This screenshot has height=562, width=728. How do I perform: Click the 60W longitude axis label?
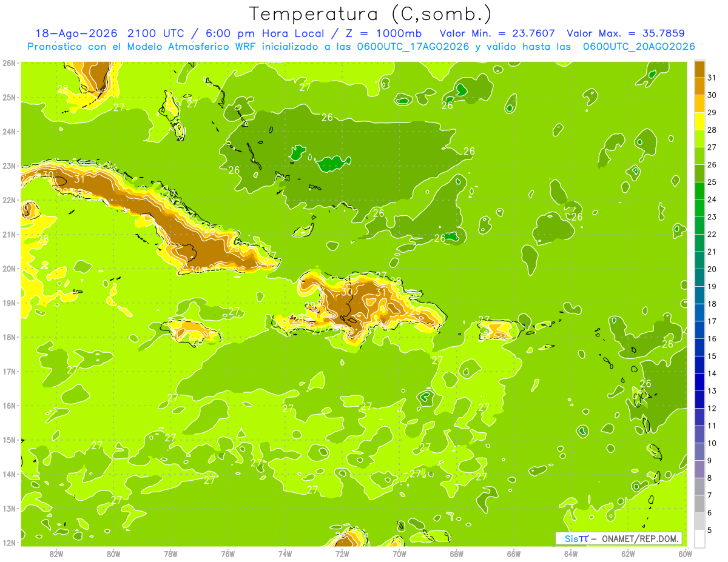[685, 554]
